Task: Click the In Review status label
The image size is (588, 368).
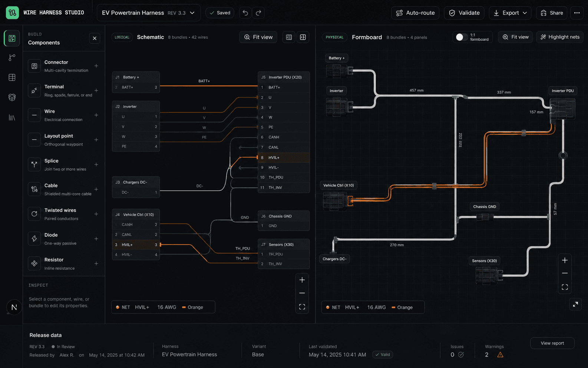Action: tap(63, 347)
